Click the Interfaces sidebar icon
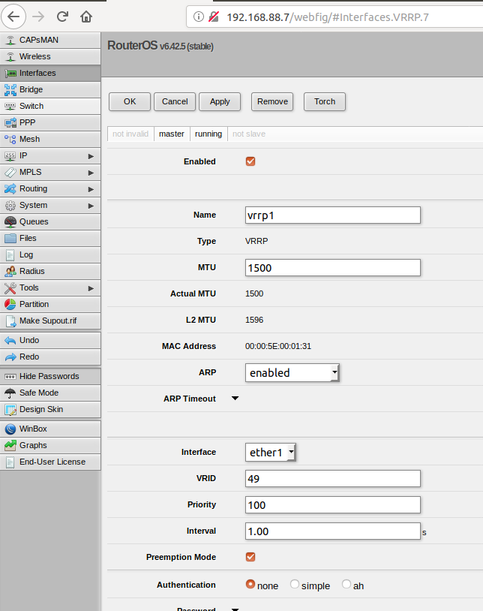The width and height of the screenshot is (483, 611). pos(11,73)
